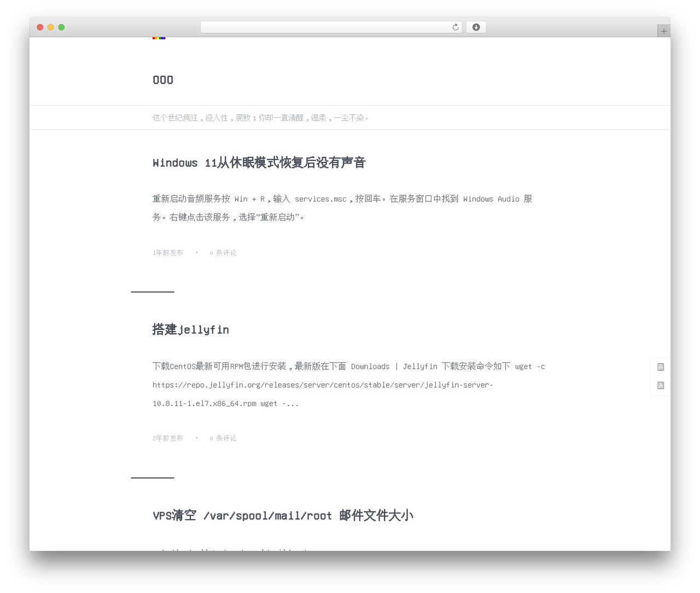This screenshot has width=700, height=593.
Task: Open comments link under jellyfin post
Action: (223, 438)
